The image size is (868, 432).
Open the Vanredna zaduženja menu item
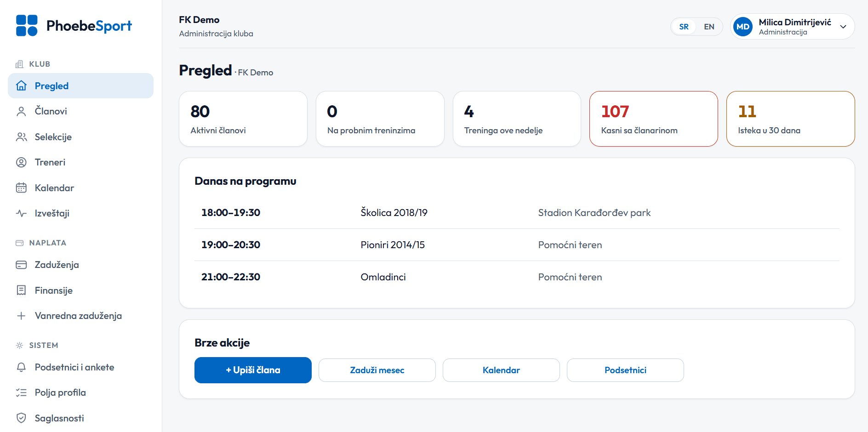click(x=80, y=316)
